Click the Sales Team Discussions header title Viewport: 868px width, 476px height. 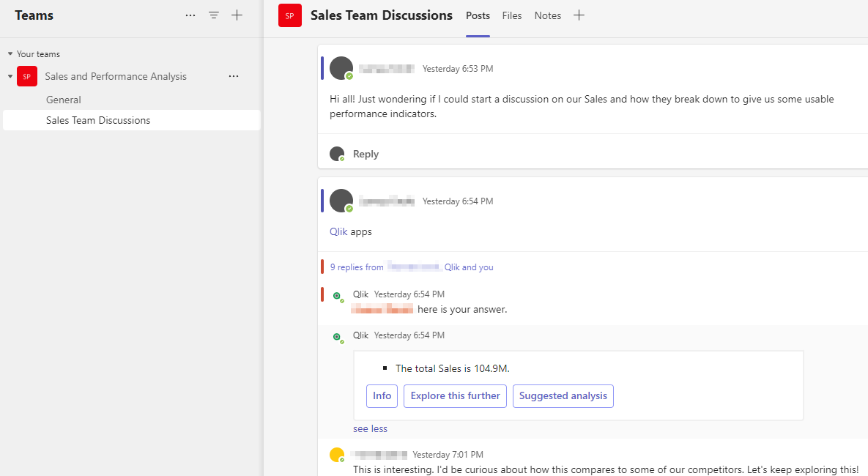tap(382, 15)
